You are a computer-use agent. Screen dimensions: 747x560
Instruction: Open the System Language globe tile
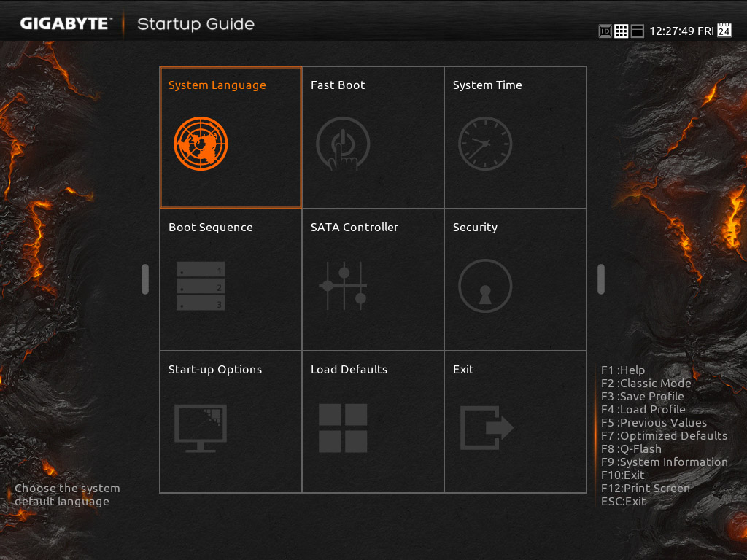point(231,138)
